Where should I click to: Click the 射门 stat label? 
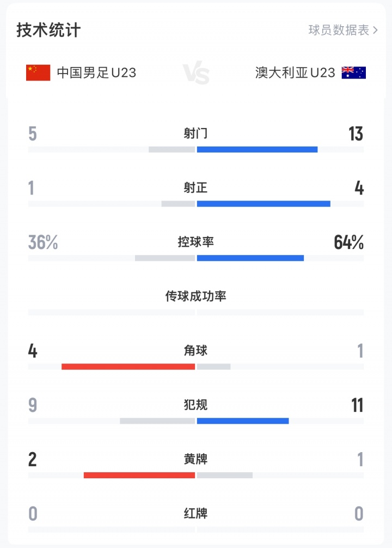click(x=196, y=133)
